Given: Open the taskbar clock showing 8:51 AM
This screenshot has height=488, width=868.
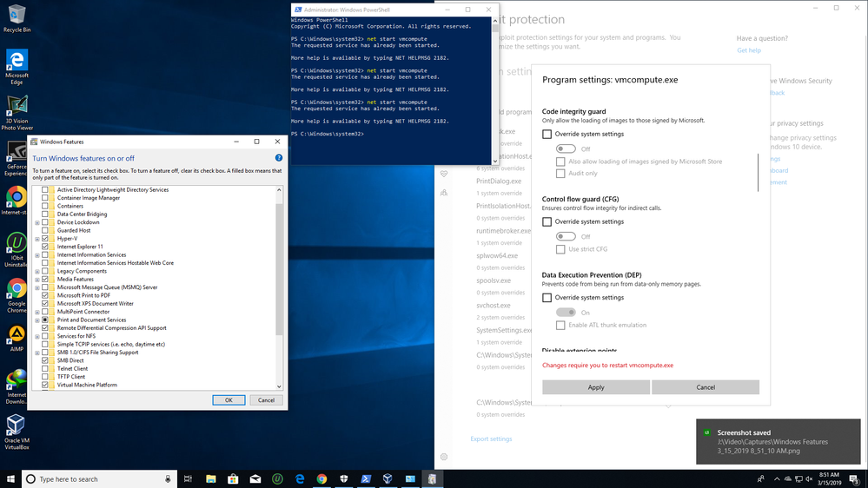Looking at the screenshot, I should coord(829,479).
